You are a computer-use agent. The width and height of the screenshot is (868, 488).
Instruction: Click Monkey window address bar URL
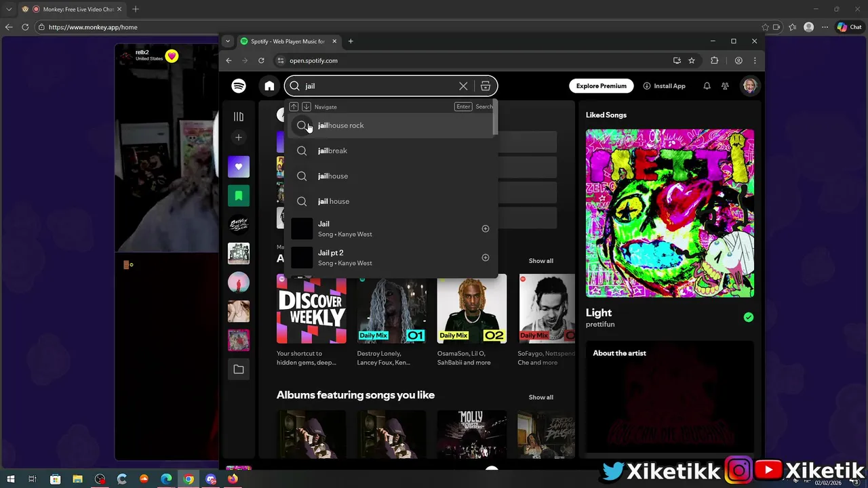click(x=93, y=27)
